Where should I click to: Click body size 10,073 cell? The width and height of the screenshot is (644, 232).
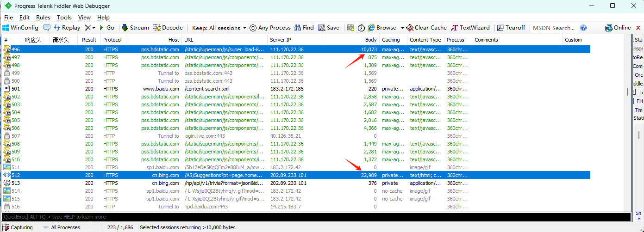click(x=369, y=49)
